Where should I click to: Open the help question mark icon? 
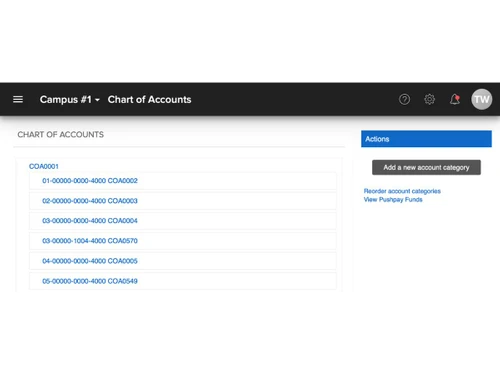click(x=404, y=99)
